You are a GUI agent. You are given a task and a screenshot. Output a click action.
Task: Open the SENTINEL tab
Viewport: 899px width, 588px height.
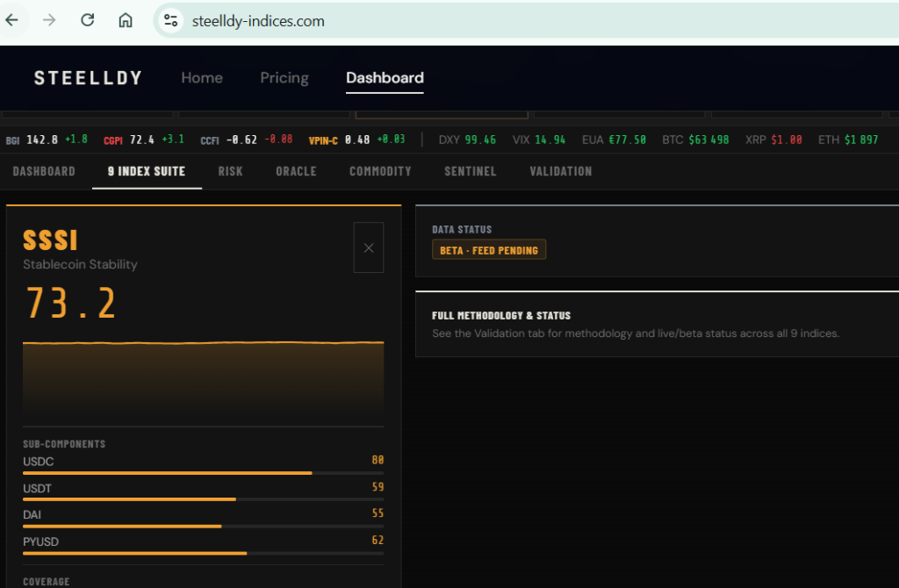471,171
